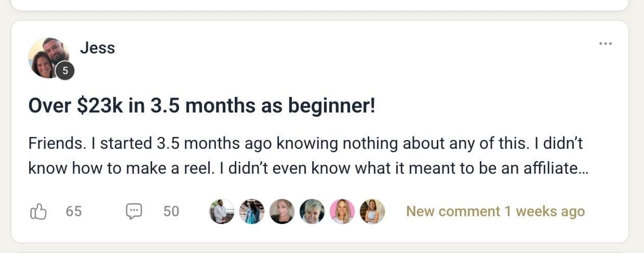Image resolution: width=644 pixels, height=253 pixels.
Task: Open the "Over $23k in 3.5 months" post title
Action: [x=202, y=106]
